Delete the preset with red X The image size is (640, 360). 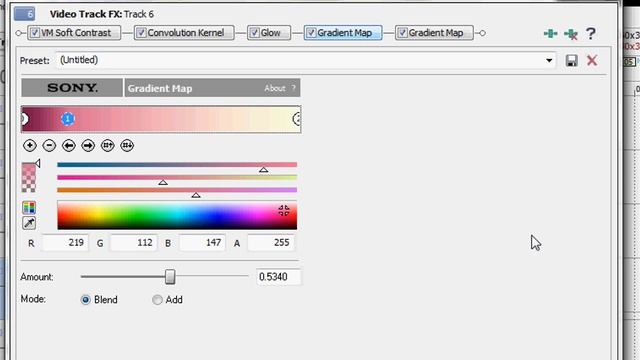tap(592, 60)
